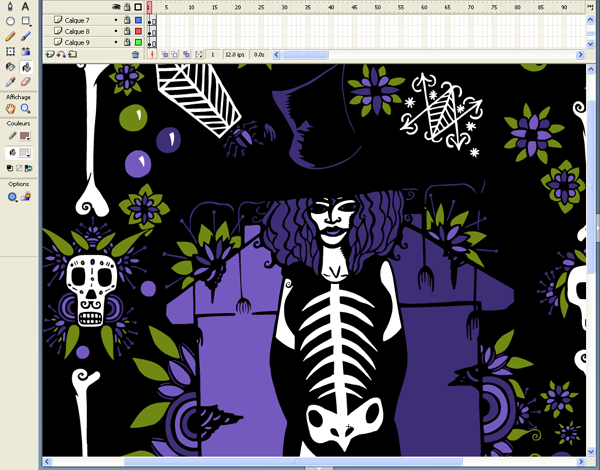Image resolution: width=600 pixels, height=470 pixels.
Task: Unlock the Calque 7 layer
Action: click(126, 20)
